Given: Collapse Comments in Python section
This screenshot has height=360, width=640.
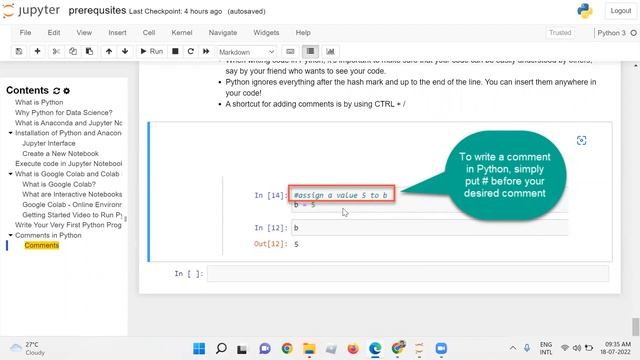Looking at the screenshot, I should 11,235.
